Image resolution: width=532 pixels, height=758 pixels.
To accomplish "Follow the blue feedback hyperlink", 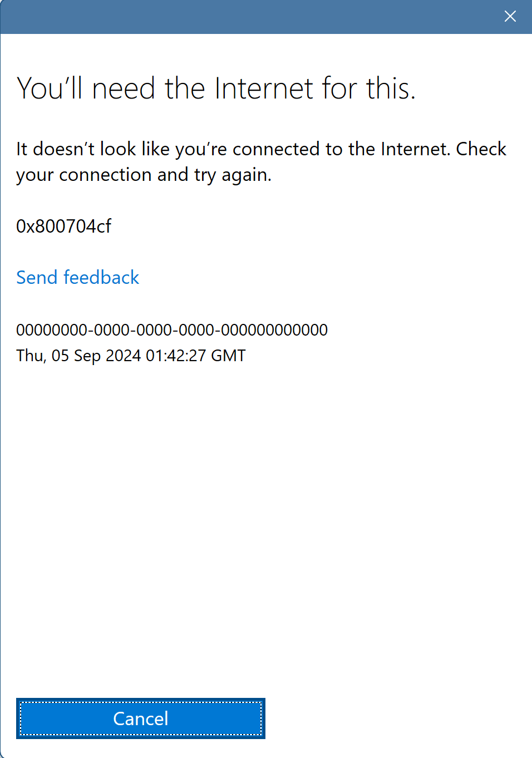I will coord(78,277).
